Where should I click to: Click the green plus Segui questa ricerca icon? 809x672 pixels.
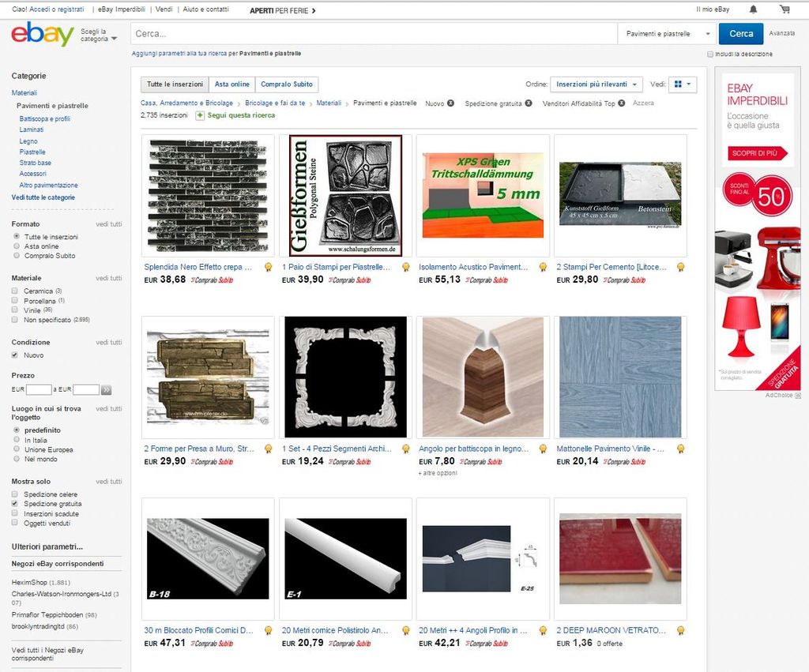(200, 115)
